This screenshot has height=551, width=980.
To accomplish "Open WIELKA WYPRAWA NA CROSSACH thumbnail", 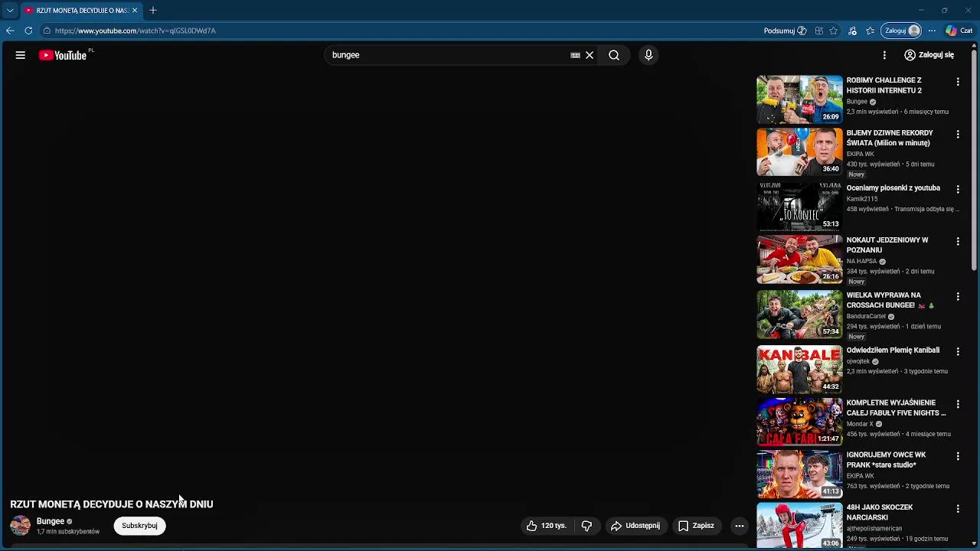I will click(x=799, y=314).
